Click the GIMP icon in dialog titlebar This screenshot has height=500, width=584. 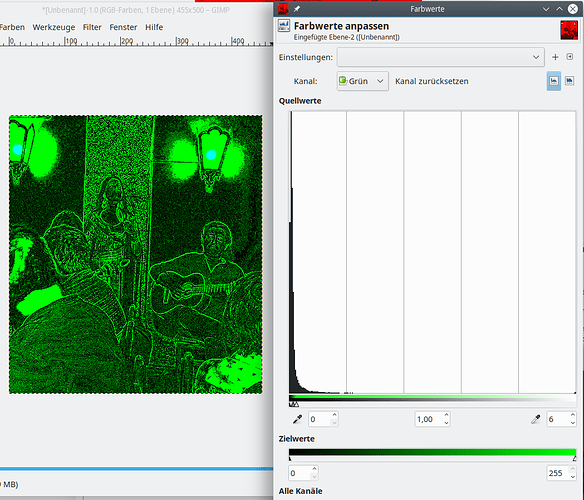(x=283, y=9)
